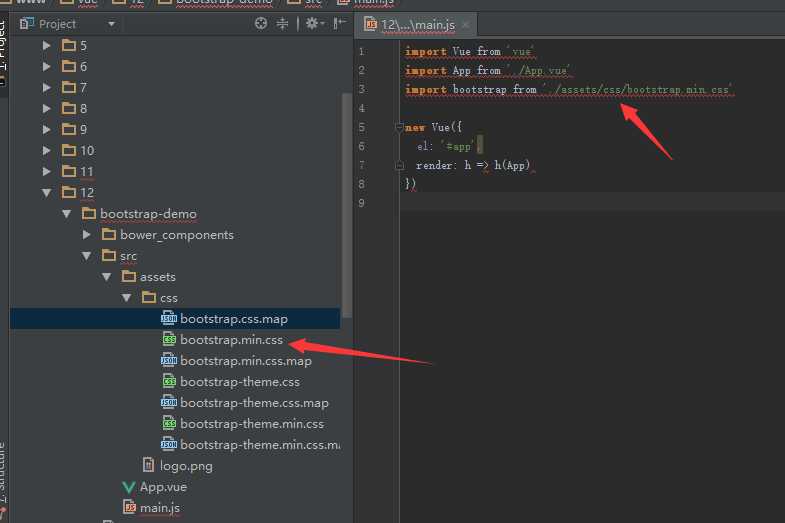
Task: Click the src folder icon in tree
Action: click(x=109, y=255)
